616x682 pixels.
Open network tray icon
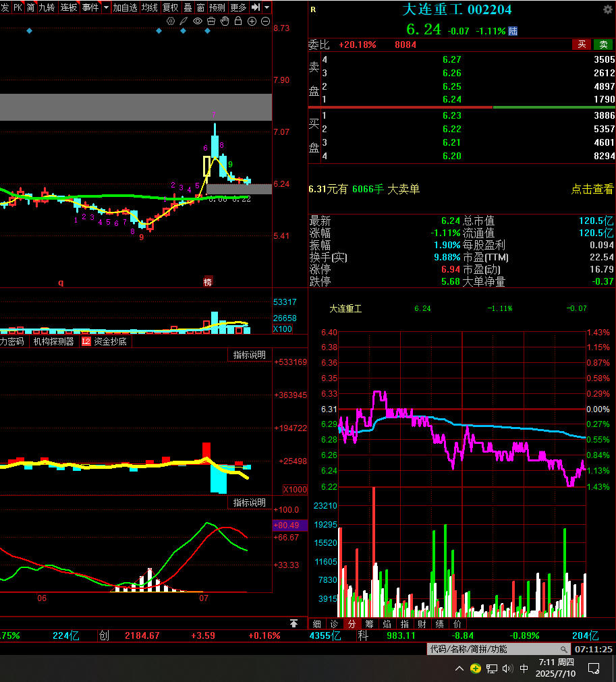[492, 668]
